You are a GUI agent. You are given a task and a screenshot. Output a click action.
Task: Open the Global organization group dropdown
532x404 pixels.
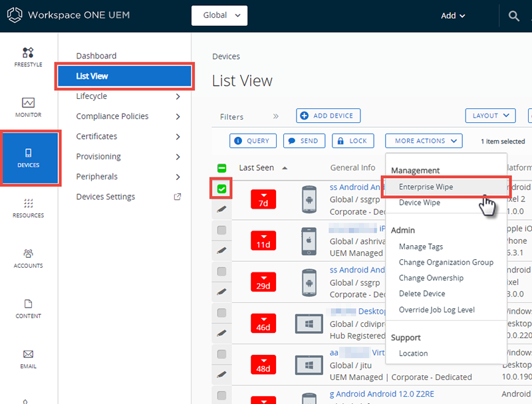219,15
